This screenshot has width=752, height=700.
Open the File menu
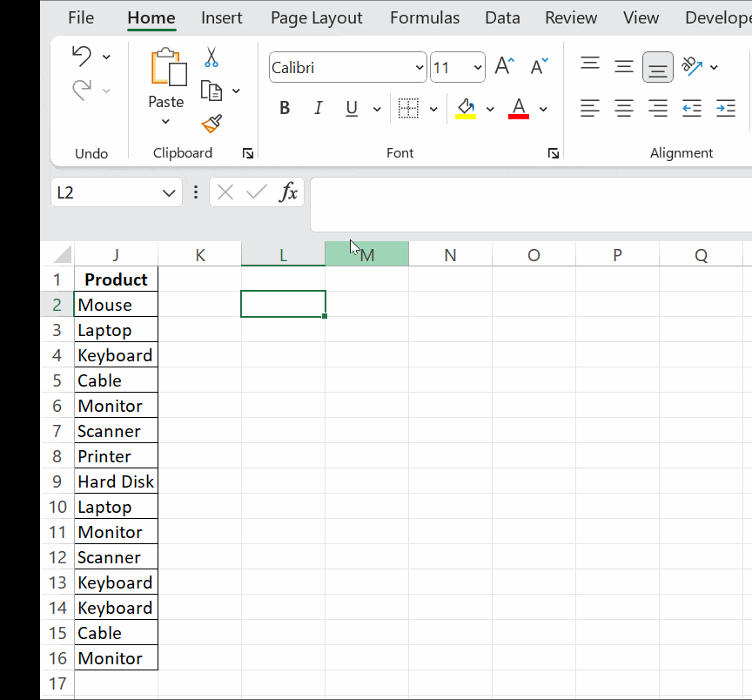[81, 17]
